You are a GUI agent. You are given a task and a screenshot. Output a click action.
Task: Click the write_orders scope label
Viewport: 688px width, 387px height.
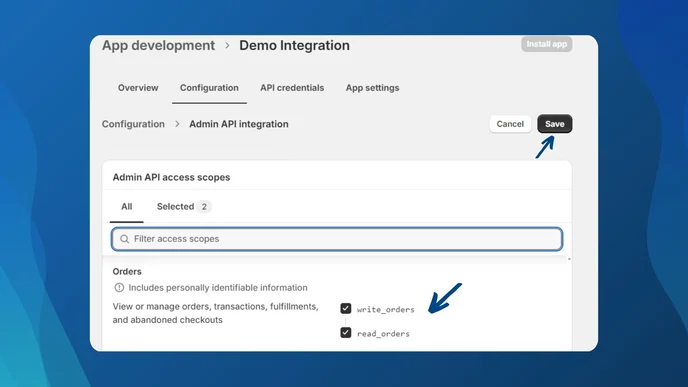385,309
